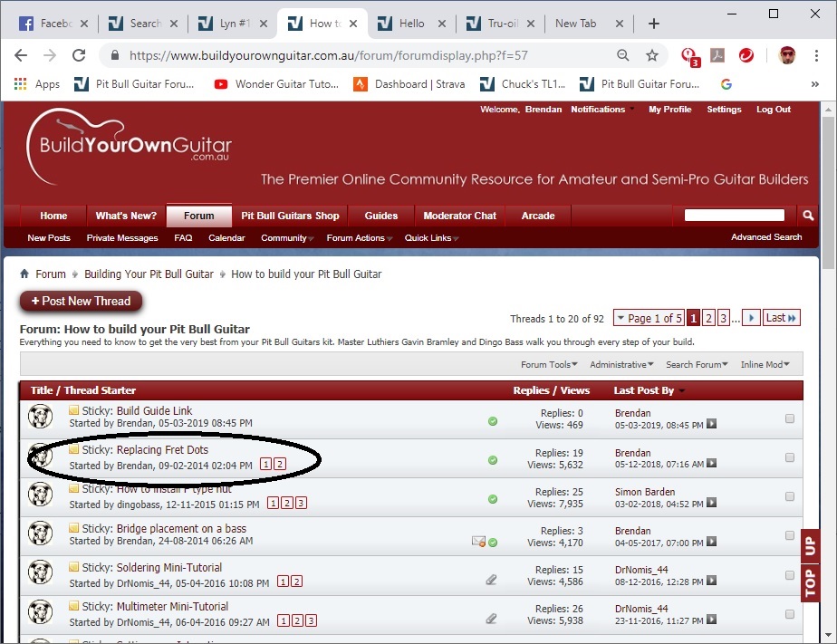Click the forum search magnifier icon
Image resolution: width=837 pixels, height=644 pixels.
tap(808, 216)
